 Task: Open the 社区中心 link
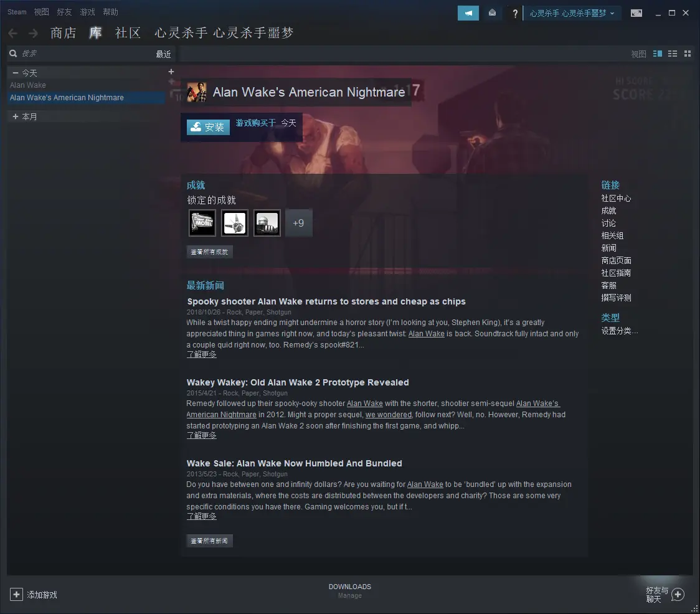click(616, 198)
